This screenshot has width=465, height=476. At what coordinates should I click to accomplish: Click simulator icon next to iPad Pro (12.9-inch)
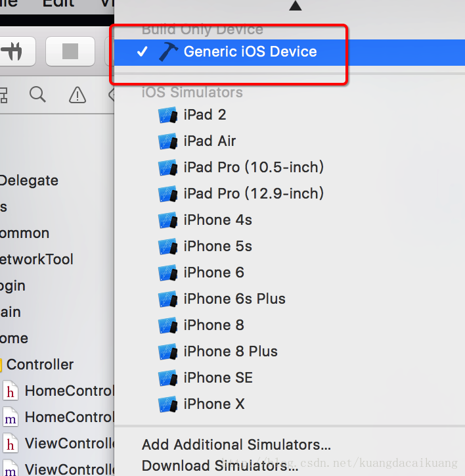click(167, 194)
